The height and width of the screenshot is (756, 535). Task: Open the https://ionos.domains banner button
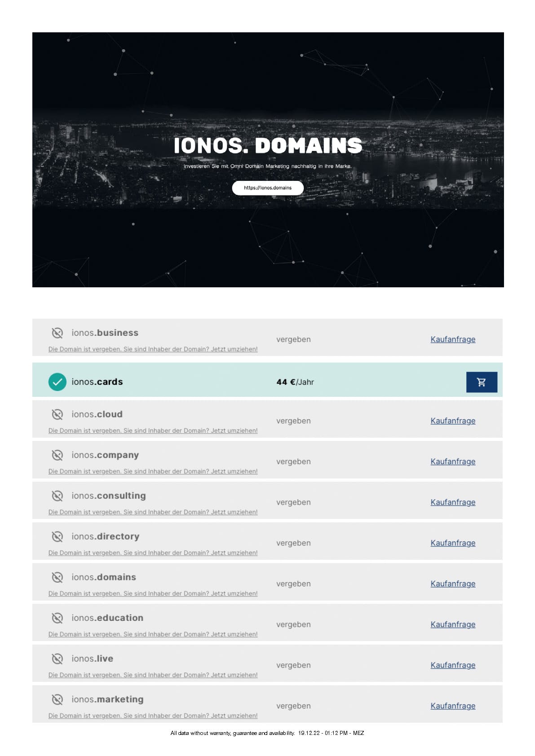(x=268, y=188)
